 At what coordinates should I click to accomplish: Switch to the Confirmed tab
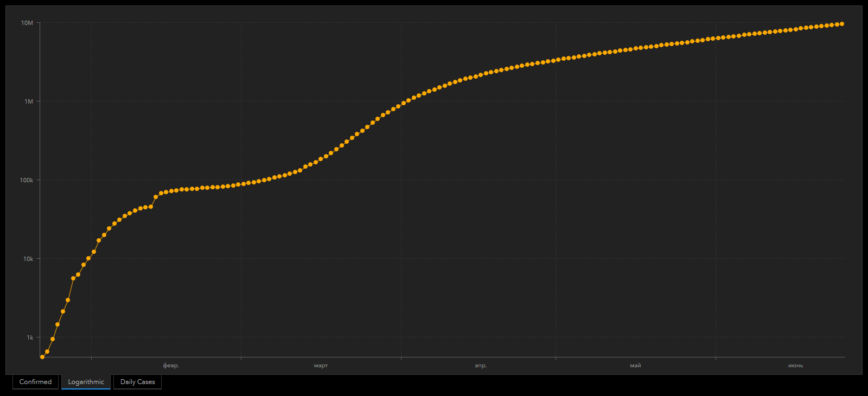pos(35,382)
